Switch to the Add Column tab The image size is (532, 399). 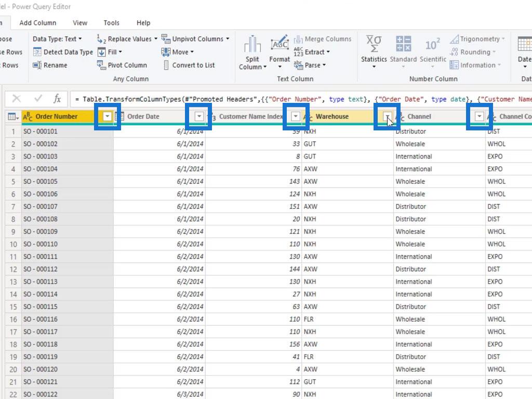click(38, 23)
